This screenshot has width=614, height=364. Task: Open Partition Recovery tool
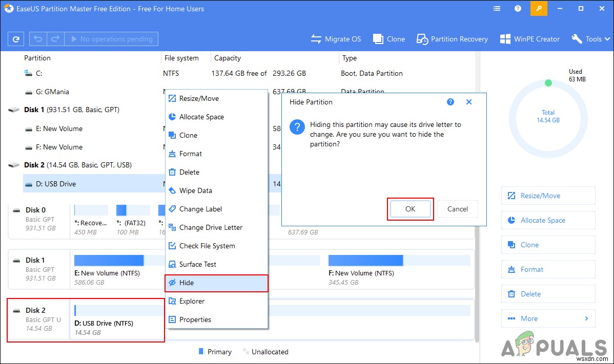pos(452,39)
